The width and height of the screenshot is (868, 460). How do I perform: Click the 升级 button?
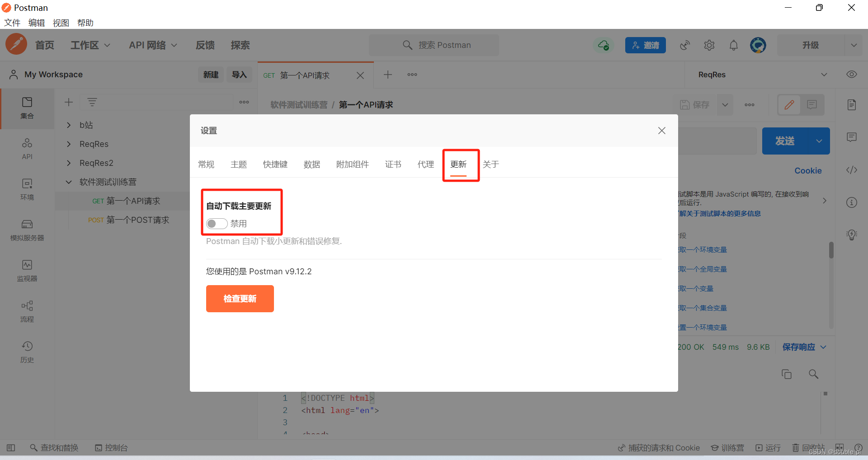[x=811, y=45]
